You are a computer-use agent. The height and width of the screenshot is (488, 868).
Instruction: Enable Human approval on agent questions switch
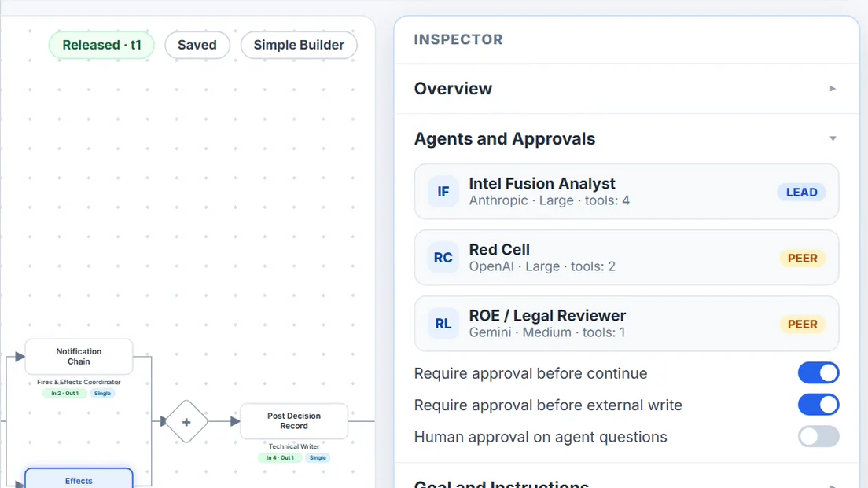pos(818,437)
